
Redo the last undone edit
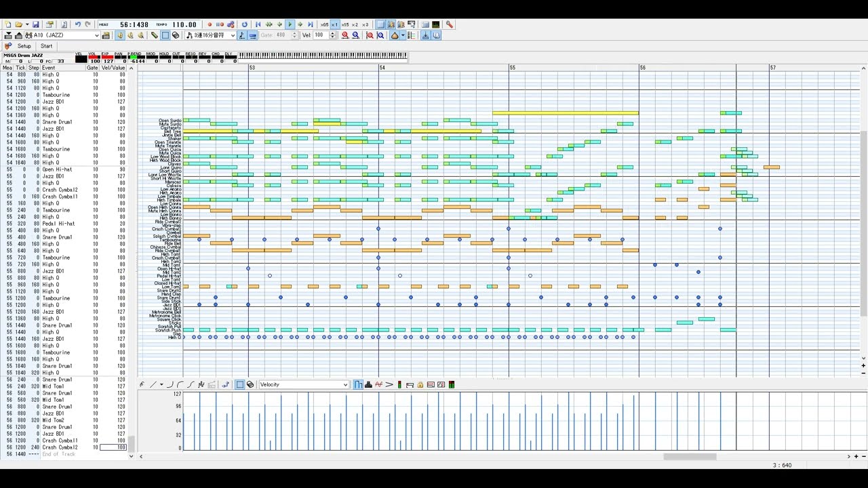(x=87, y=24)
